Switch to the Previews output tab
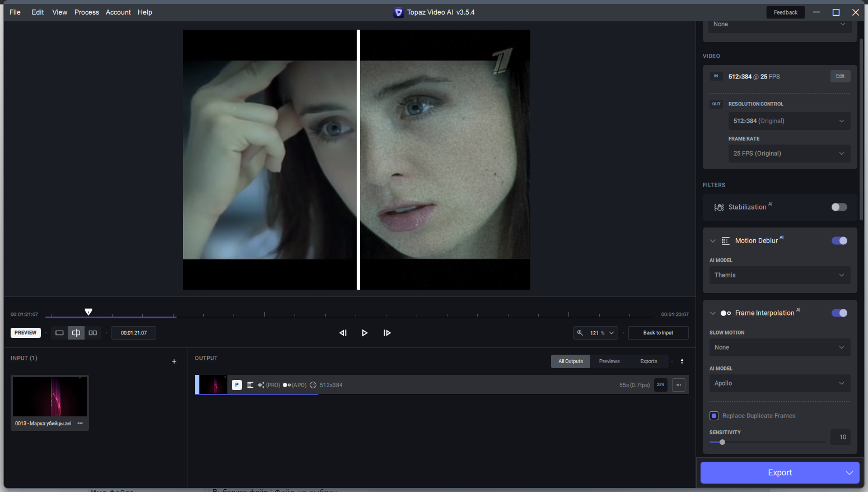 pos(609,361)
